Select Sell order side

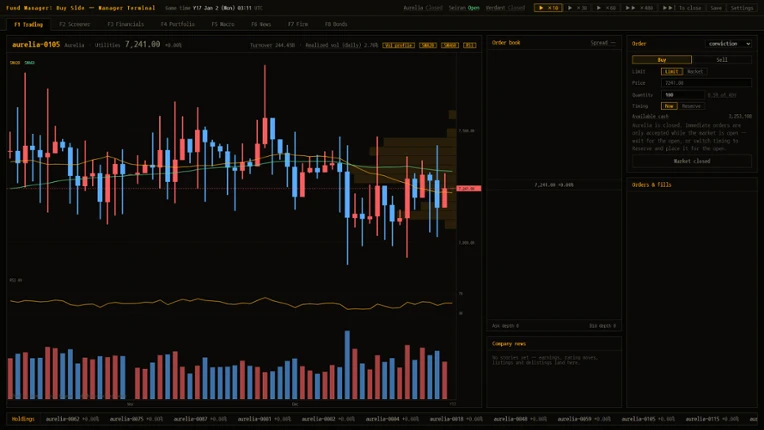722,59
